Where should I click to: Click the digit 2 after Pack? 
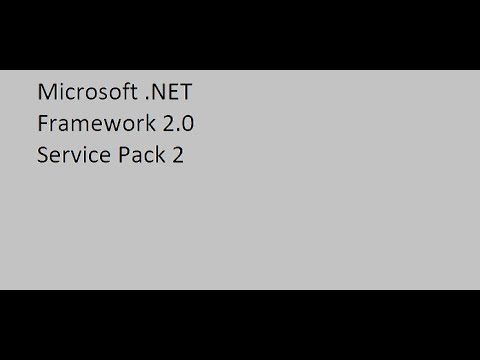[178, 155]
